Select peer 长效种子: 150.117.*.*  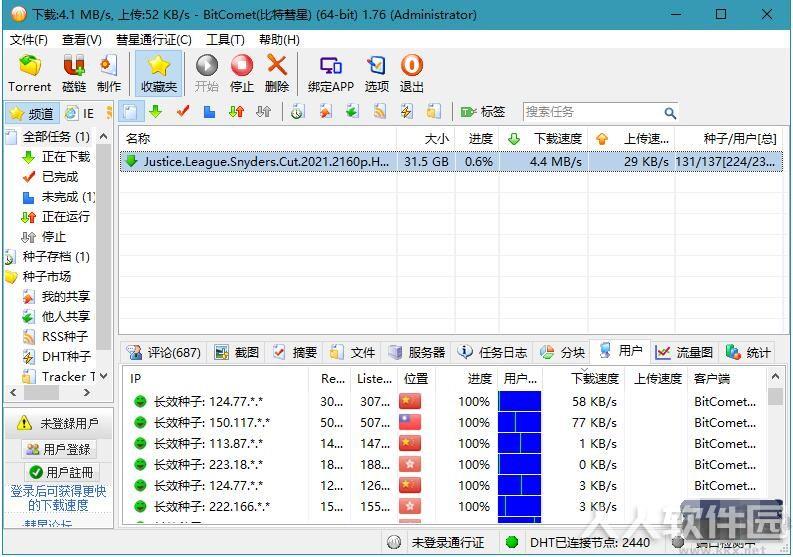click(445, 422)
